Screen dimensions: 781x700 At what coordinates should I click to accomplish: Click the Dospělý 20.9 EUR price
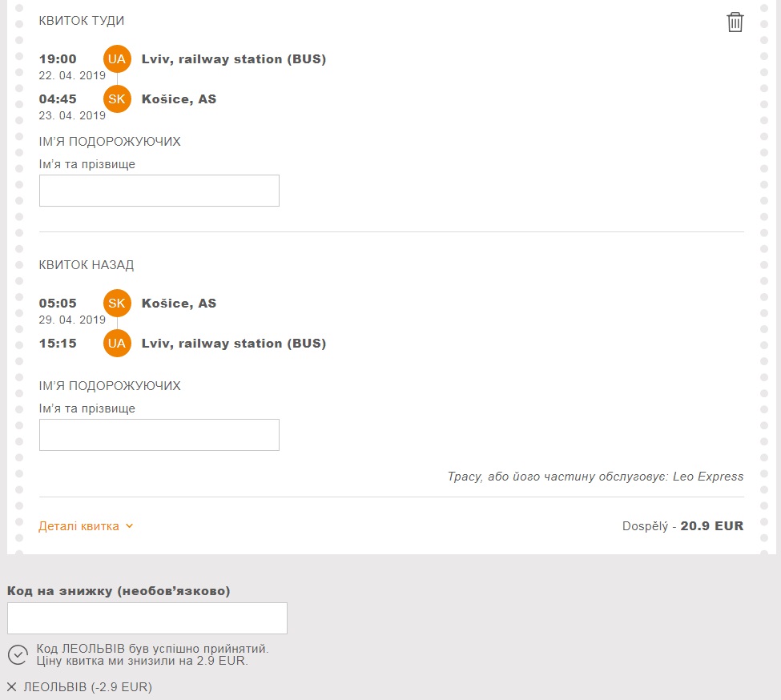coord(682,526)
